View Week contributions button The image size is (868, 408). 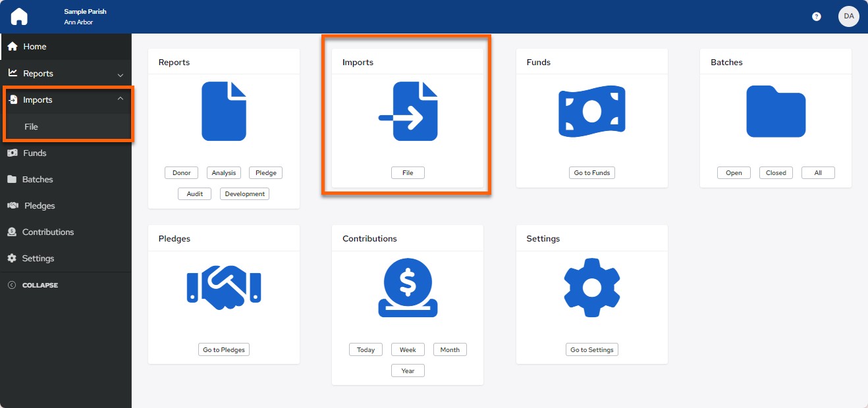click(408, 350)
